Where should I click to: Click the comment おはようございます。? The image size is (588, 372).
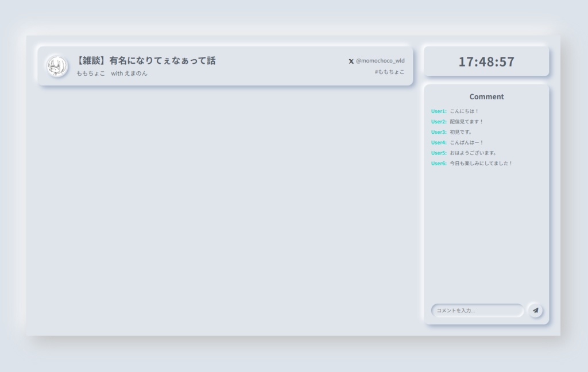pos(473,153)
